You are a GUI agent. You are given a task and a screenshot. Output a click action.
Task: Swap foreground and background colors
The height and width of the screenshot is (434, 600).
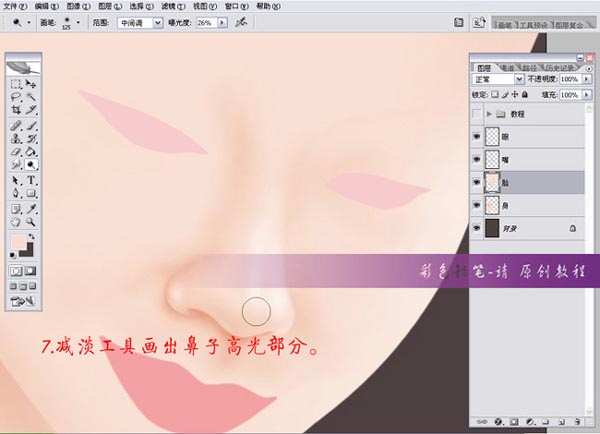[x=31, y=236]
